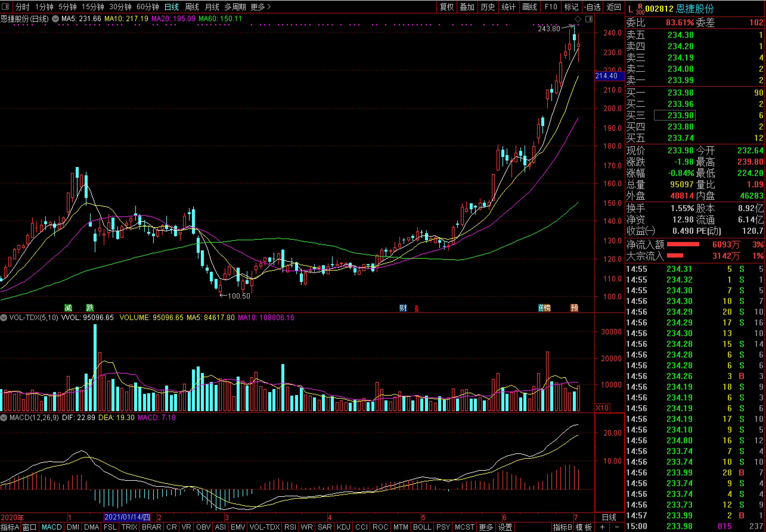Click the minus zoom-out button at bottom right

point(617,527)
